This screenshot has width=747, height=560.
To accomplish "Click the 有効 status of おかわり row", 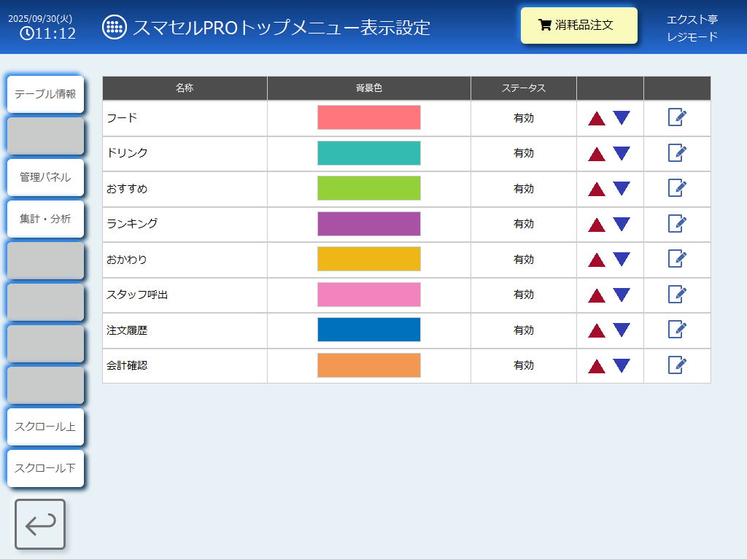I will click(524, 260).
